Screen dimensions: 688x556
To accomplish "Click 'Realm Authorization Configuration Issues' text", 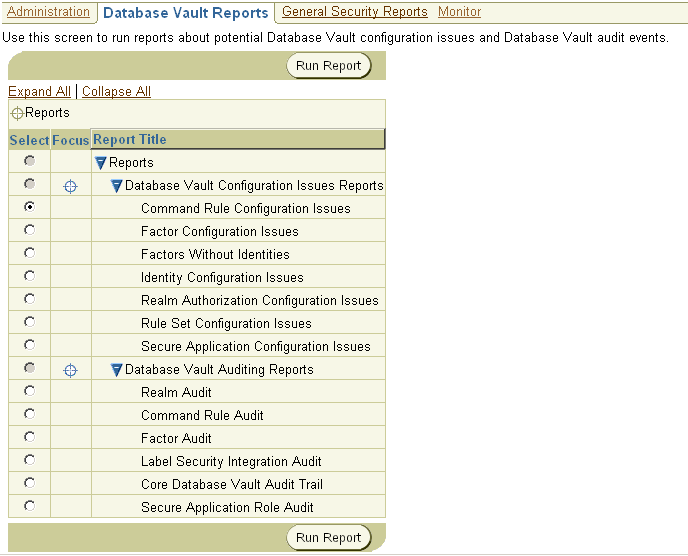I will pyautogui.click(x=260, y=301).
